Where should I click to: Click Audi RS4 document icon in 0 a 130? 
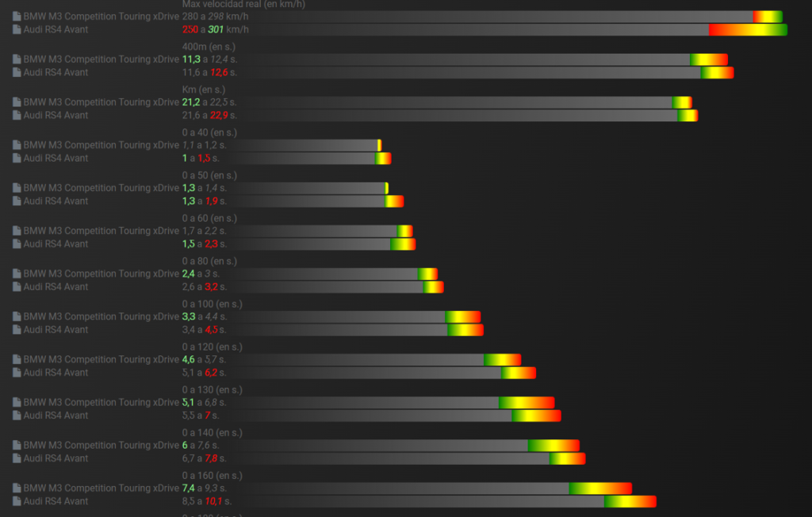(x=17, y=416)
